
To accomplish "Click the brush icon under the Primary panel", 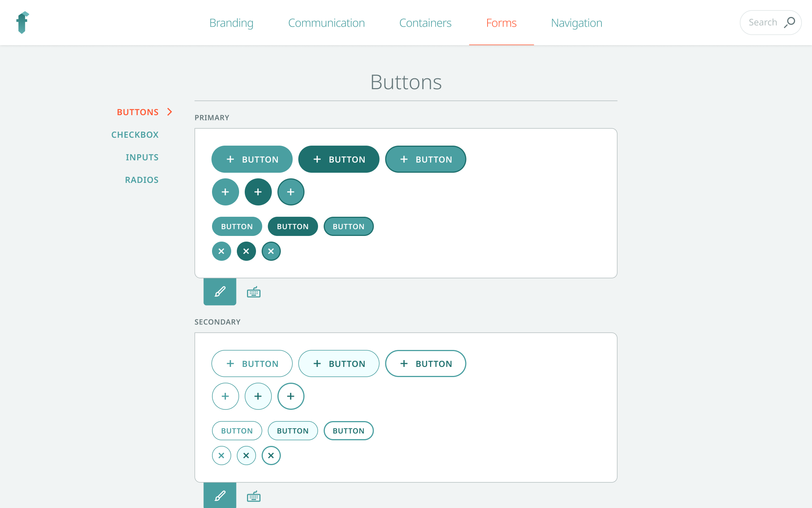I will coord(220,292).
